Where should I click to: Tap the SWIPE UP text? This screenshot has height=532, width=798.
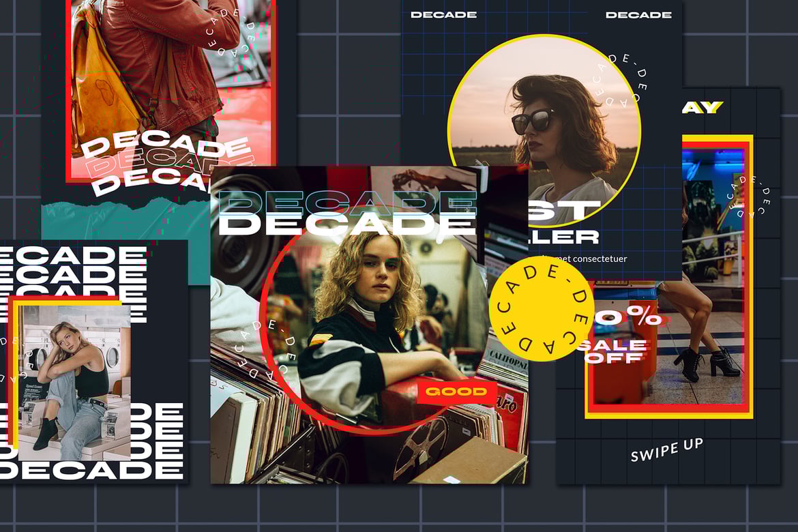[x=666, y=450]
